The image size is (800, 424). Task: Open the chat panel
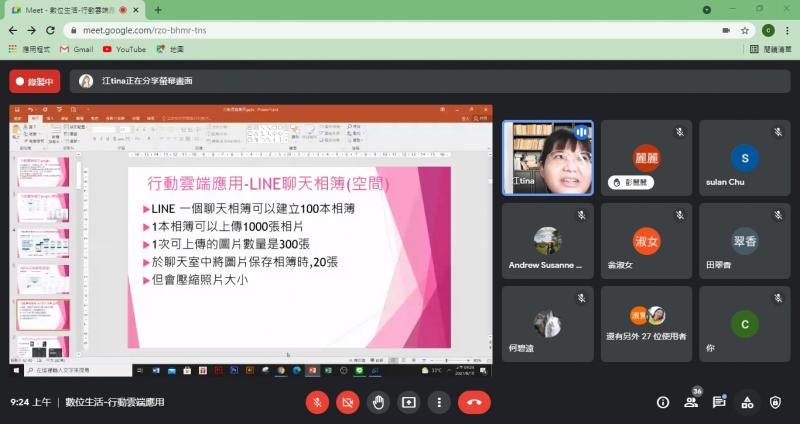(x=719, y=402)
